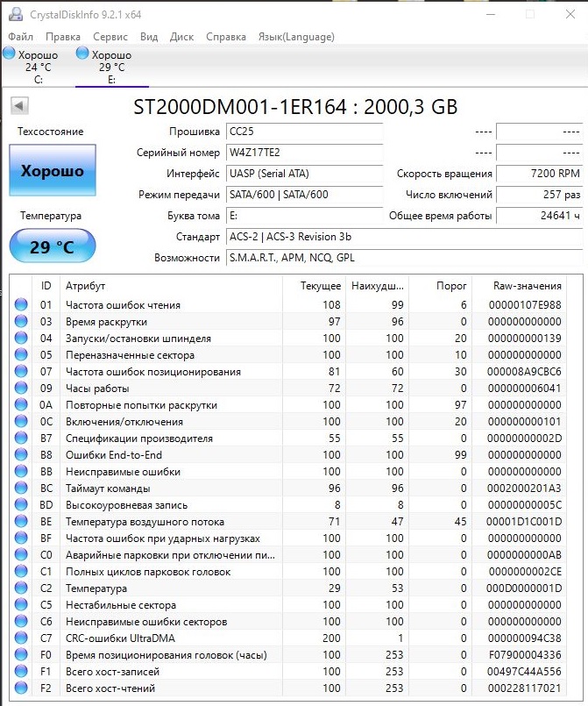
Task: Click status orb for Полных циклов парковок головок
Action: tap(21, 571)
